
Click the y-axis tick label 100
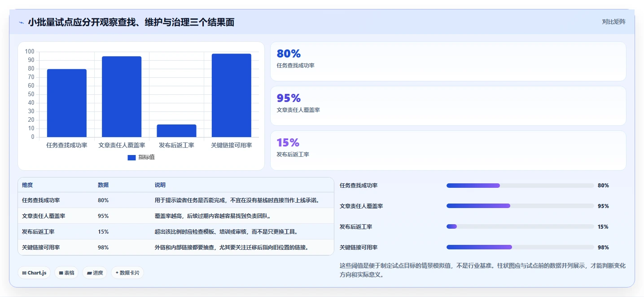30,52
